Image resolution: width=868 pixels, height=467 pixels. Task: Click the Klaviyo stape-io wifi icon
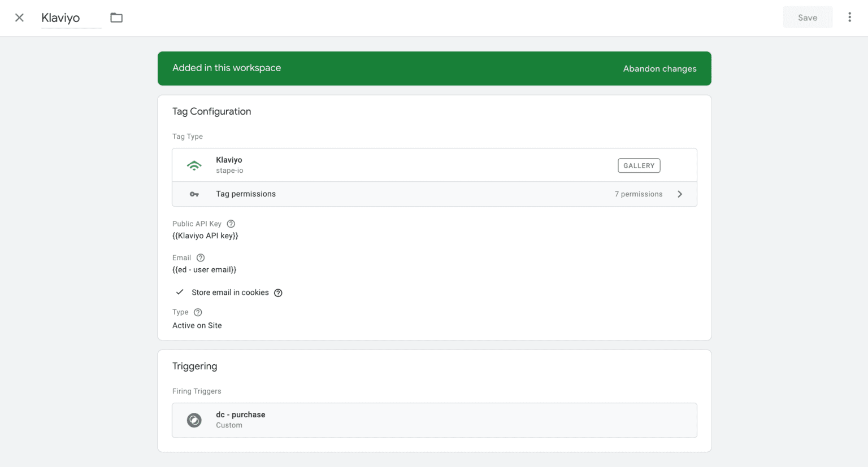(194, 165)
